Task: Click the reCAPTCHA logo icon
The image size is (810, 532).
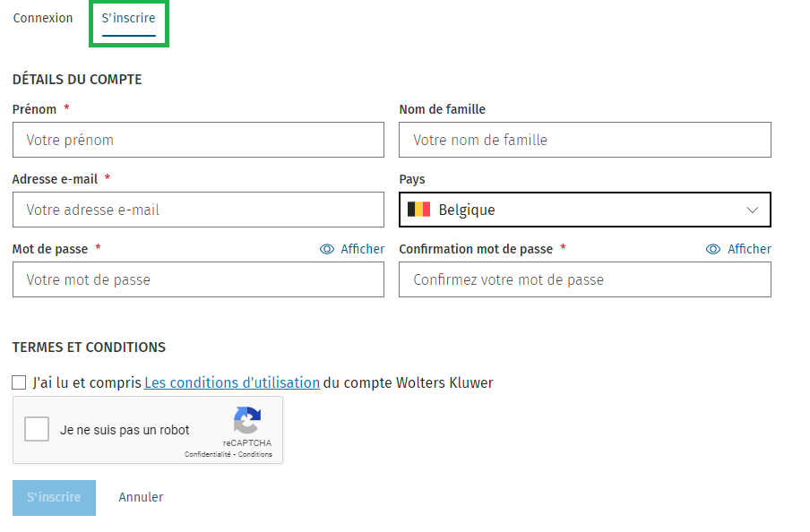Action: (x=247, y=420)
